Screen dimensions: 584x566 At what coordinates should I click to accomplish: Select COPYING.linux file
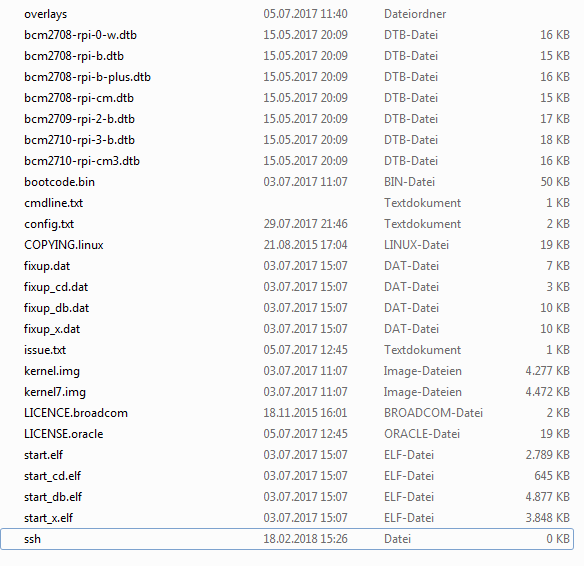click(x=64, y=245)
